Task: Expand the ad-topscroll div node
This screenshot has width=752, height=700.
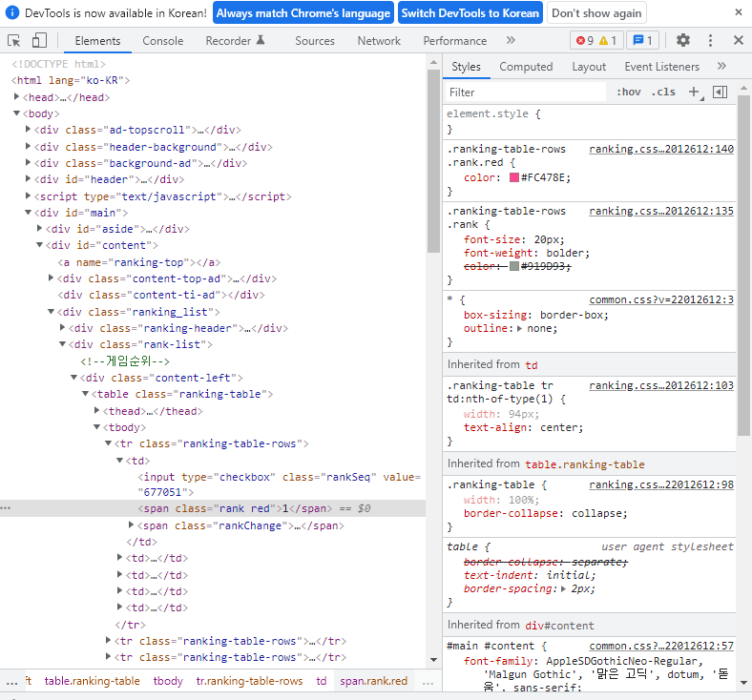Action: (x=29, y=130)
